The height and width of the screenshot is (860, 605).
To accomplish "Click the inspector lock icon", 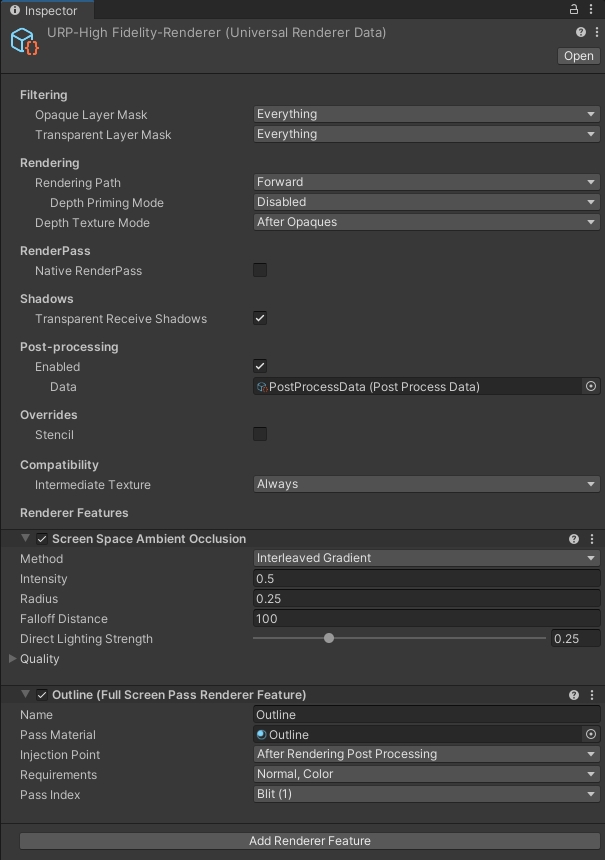I will point(573,10).
